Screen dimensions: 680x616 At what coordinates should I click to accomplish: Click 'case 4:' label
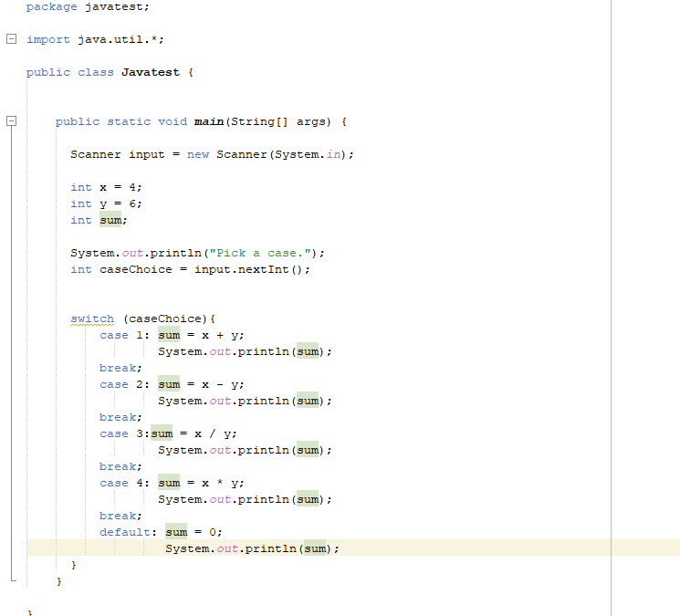tap(124, 483)
